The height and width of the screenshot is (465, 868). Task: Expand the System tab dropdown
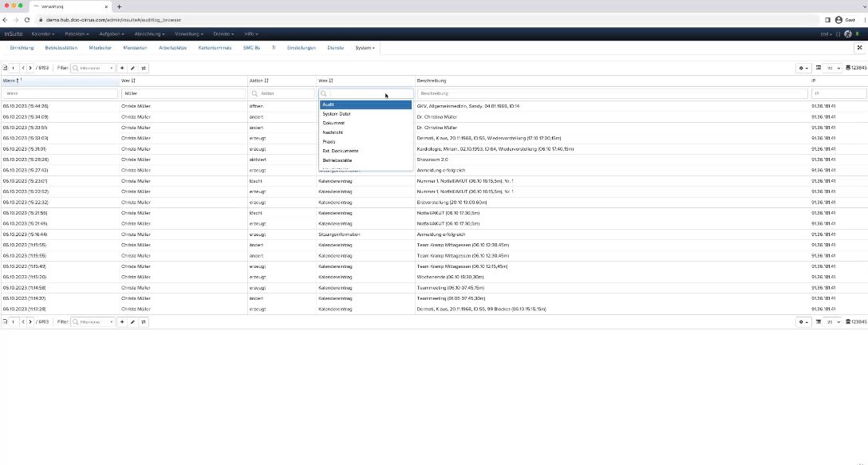coord(365,48)
